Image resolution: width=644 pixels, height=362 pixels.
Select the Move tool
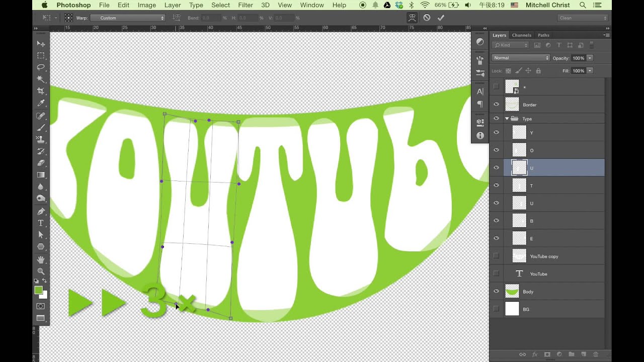tap(41, 44)
